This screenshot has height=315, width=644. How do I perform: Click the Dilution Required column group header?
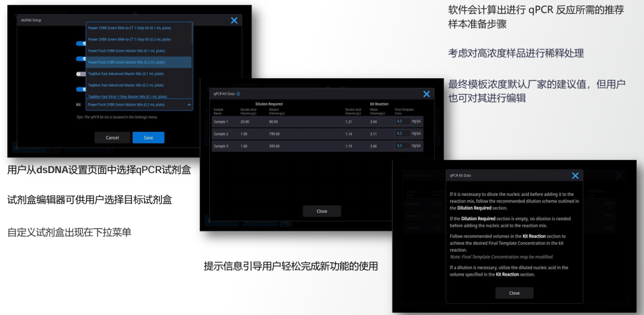268,104
